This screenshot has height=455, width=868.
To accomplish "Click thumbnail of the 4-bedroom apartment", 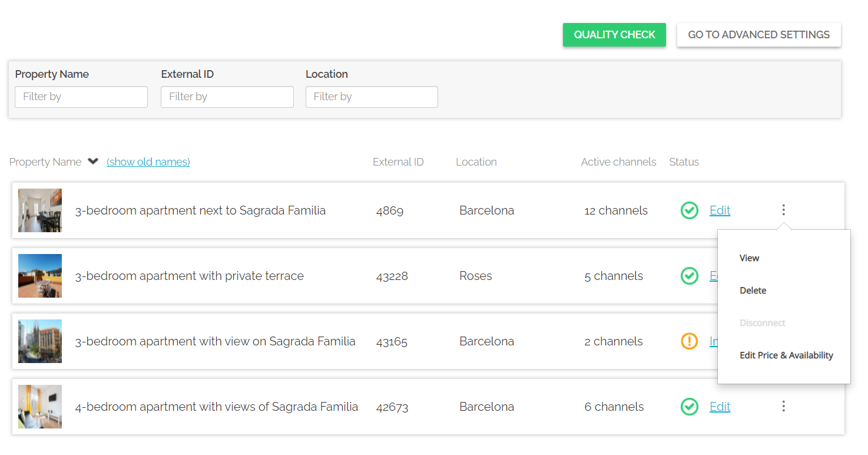I will [40, 407].
